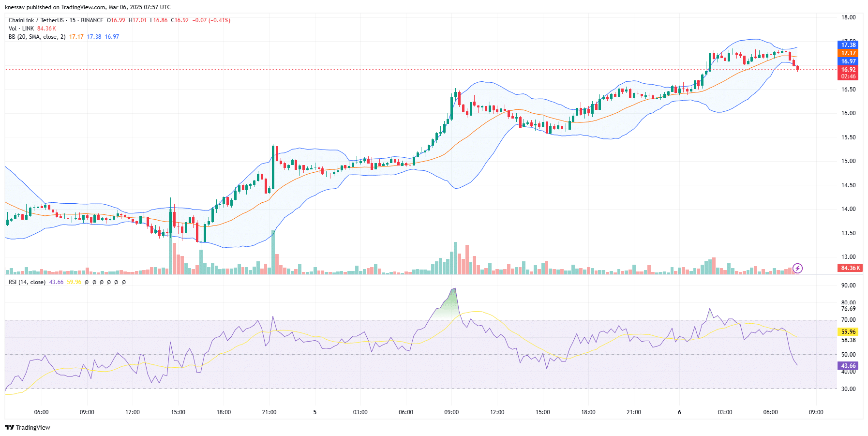The height and width of the screenshot is (436, 868).
Task: Click the purple lightning bolt icon
Action: point(798,268)
